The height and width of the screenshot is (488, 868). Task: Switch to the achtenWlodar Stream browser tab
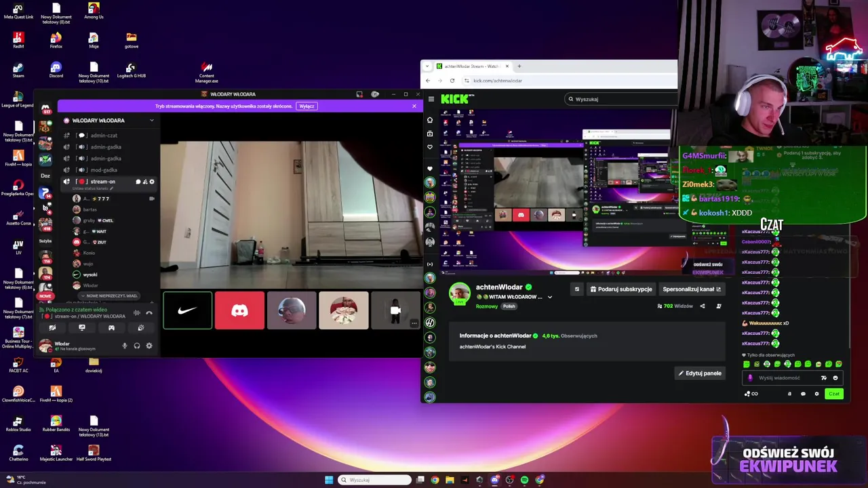pyautogui.click(x=473, y=66)
